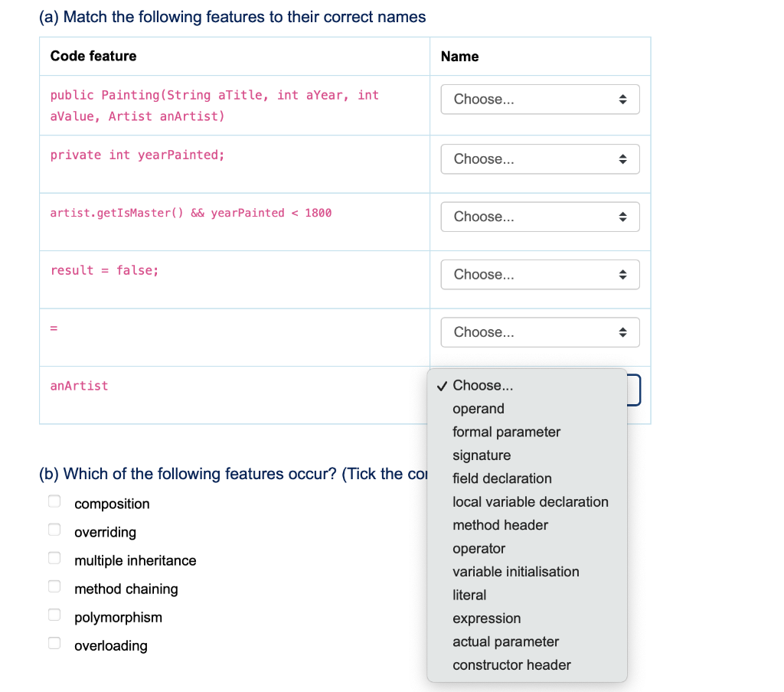Select 'Choose...' in the open dropdown list
Viewport: 784px width, 692px height.
pyautogui.click(x=527, y=386)
